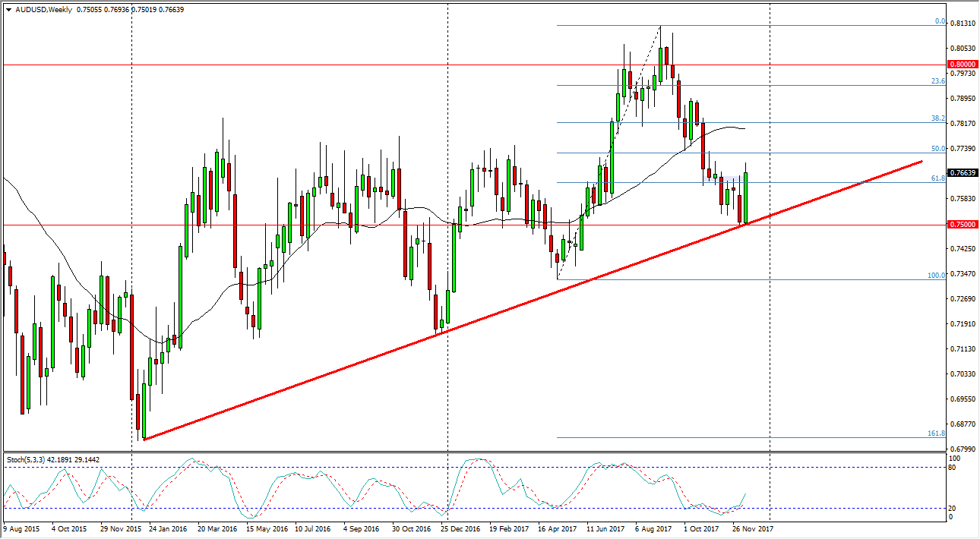Click the black 0.76639 current price tag
The height and width of the screenshot is (539, 980).
(x=959, y=173)
